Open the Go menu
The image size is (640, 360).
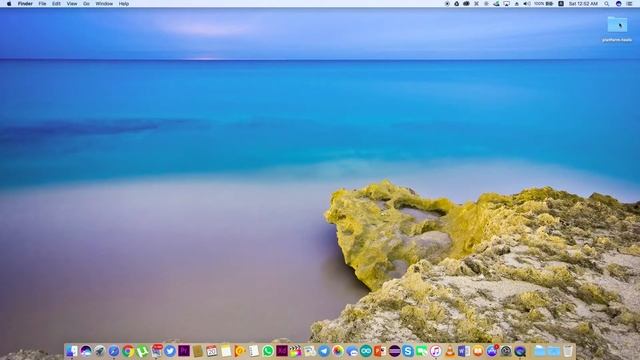pos(86,4)
